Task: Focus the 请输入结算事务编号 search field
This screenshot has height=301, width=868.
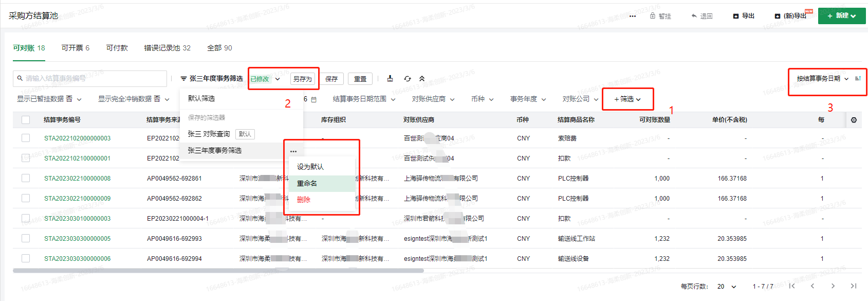Action: [90, 78]
